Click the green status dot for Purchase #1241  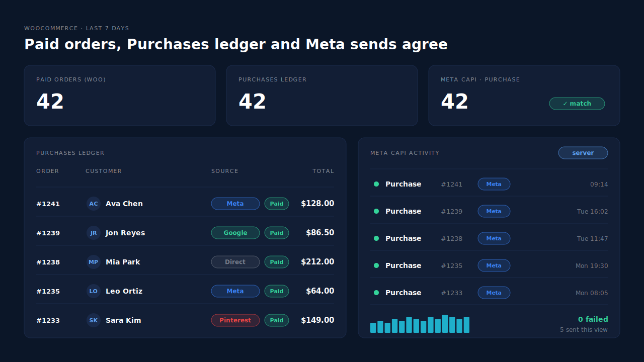[x=376, y=184]
